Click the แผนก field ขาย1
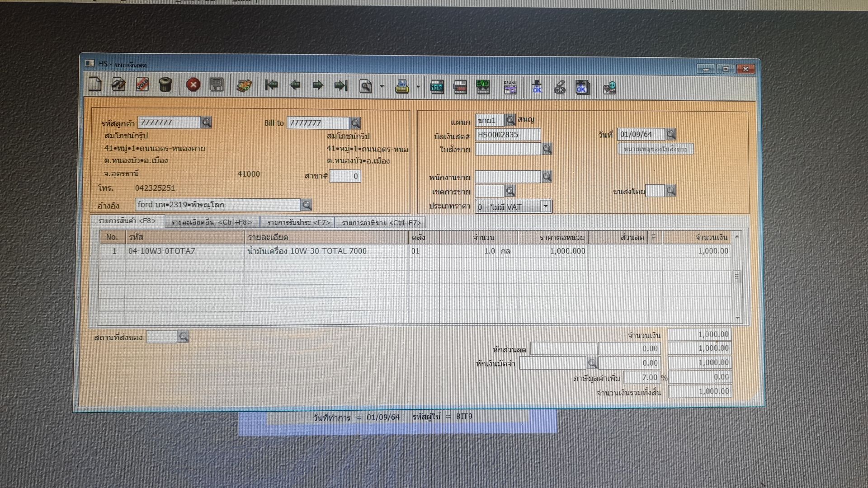This screenshot has height=488, width=868. [x=490, y=120]
